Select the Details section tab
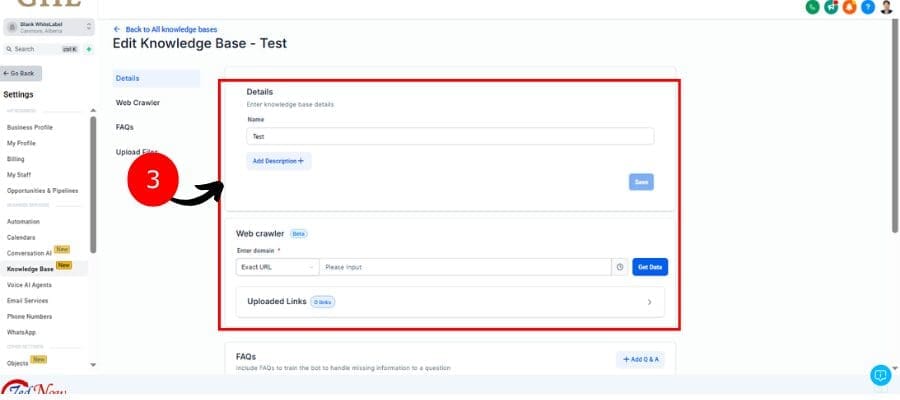The image size is (900, 400). coord(156,78)
